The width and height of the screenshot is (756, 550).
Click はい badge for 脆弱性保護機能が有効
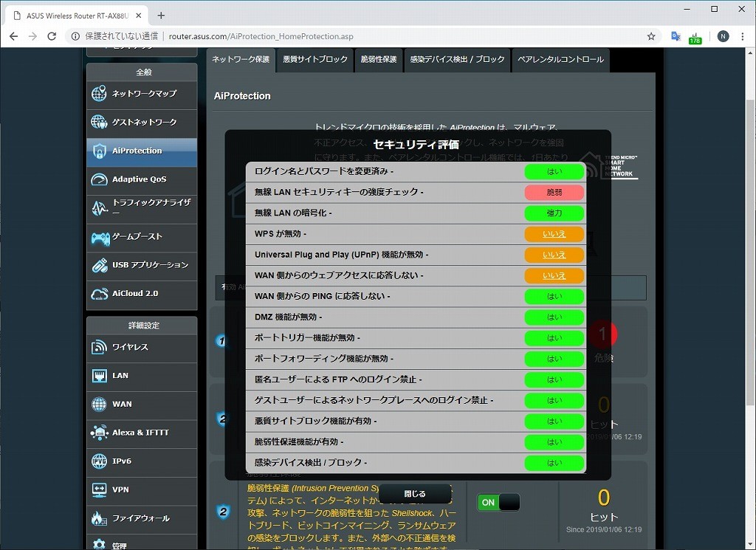554,442
